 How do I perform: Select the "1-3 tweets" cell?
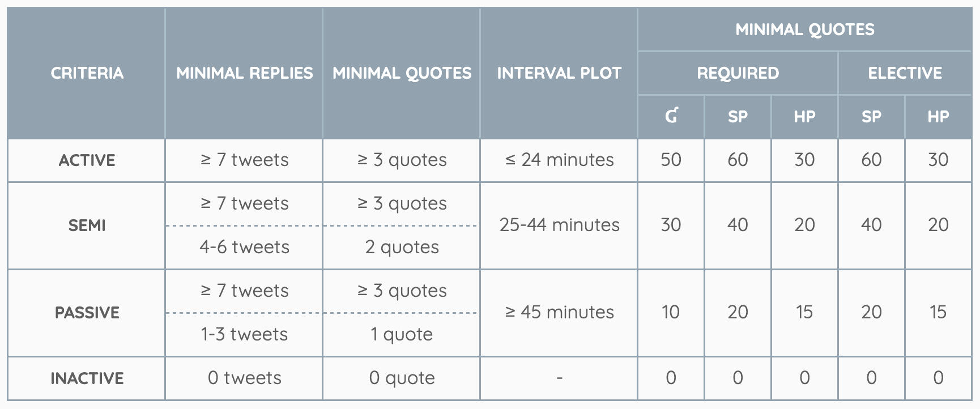coord(244,335)
